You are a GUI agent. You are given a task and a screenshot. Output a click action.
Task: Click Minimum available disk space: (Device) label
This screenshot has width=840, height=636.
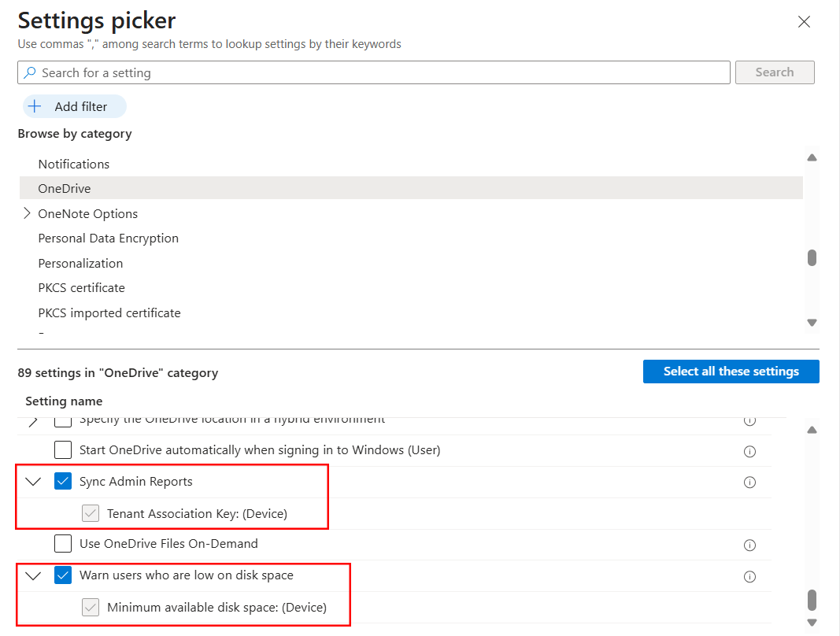217,608
